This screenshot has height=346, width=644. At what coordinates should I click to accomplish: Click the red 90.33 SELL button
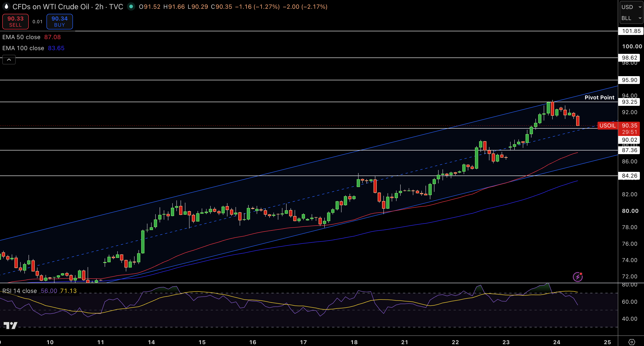coord(15,22)
